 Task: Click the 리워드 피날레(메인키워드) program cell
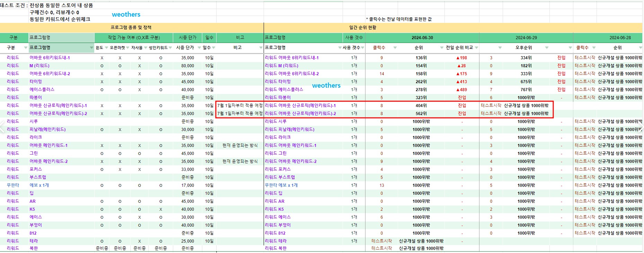pyautogui.click(x=303, y=130)
